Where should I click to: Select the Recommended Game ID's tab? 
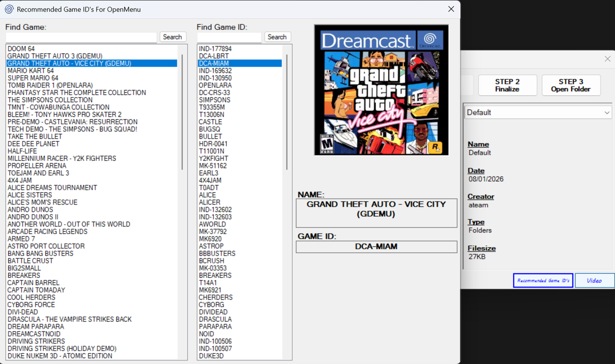click(x=543, y=280)
